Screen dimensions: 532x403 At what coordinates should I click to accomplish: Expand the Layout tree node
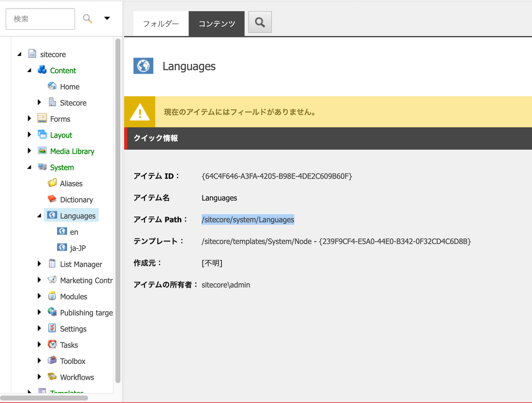tap(29, 134)
